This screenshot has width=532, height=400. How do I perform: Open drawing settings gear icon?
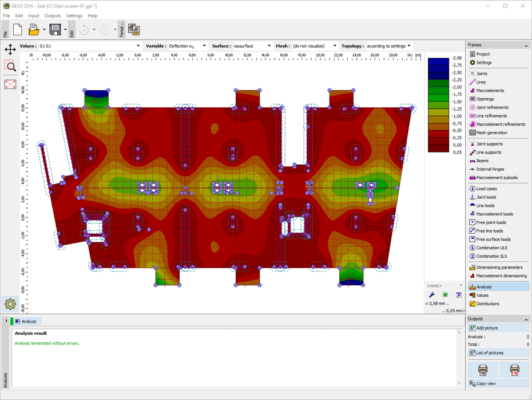pos(10,303)
